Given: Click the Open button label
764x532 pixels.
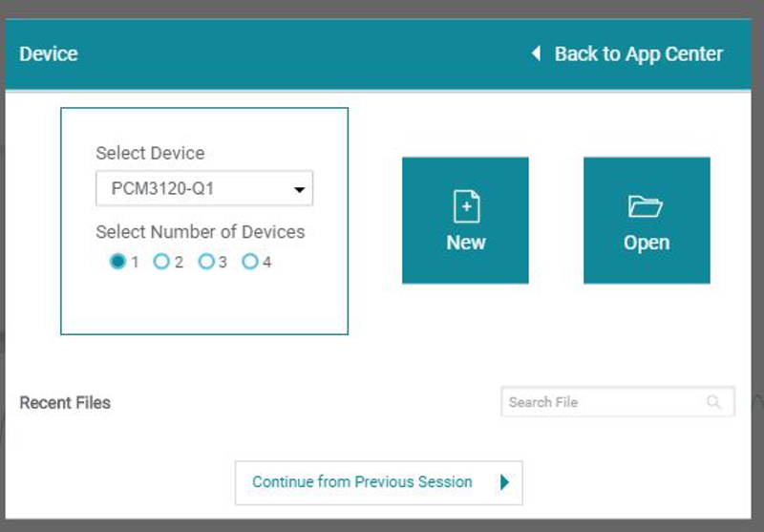Looking at the screenshot, I should click(646, 243).
